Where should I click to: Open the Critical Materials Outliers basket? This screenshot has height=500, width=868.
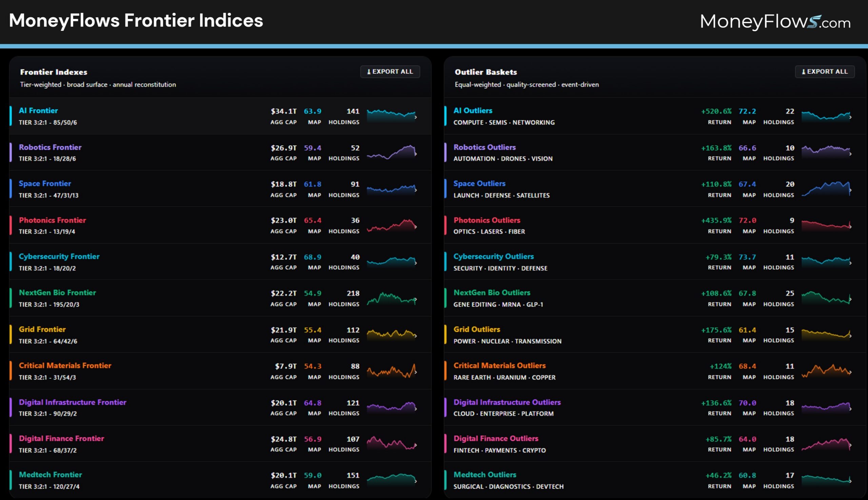655,371
